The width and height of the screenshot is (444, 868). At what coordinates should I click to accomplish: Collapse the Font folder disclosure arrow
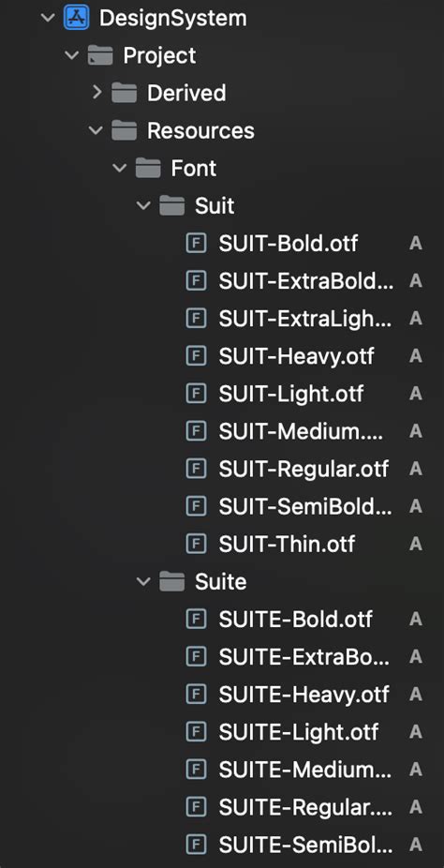120,169
